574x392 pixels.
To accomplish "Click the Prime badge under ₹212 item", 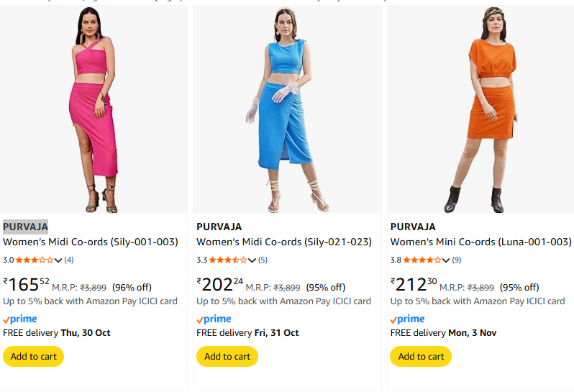I will point(407,319).
